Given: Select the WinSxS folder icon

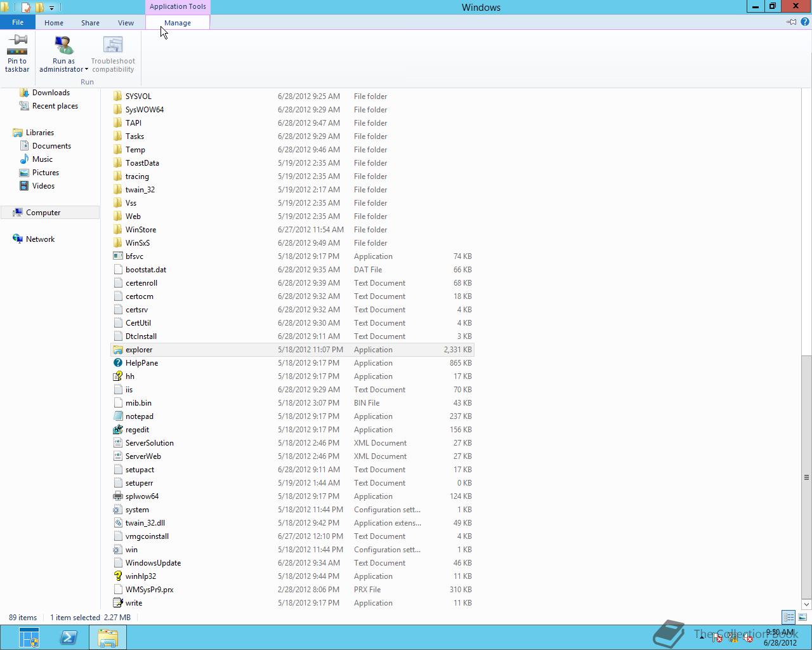Looking at the screenshot, I should [117, 243].
